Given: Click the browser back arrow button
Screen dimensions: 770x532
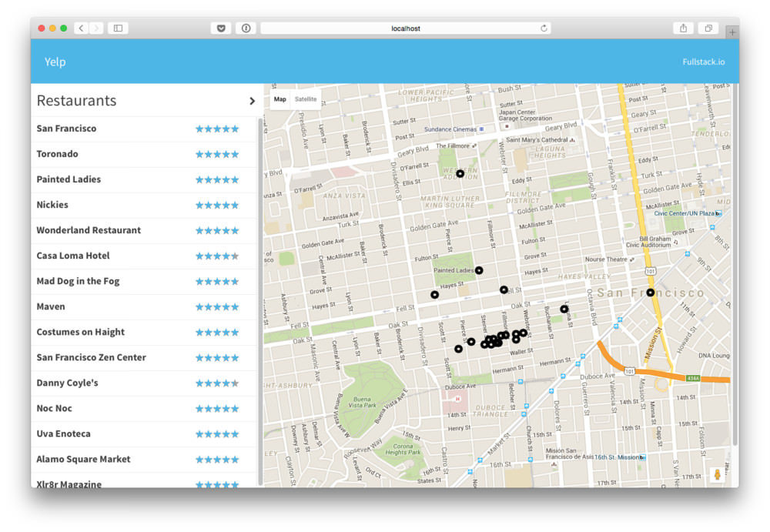Looking at the screenshot, I should 82,28.
